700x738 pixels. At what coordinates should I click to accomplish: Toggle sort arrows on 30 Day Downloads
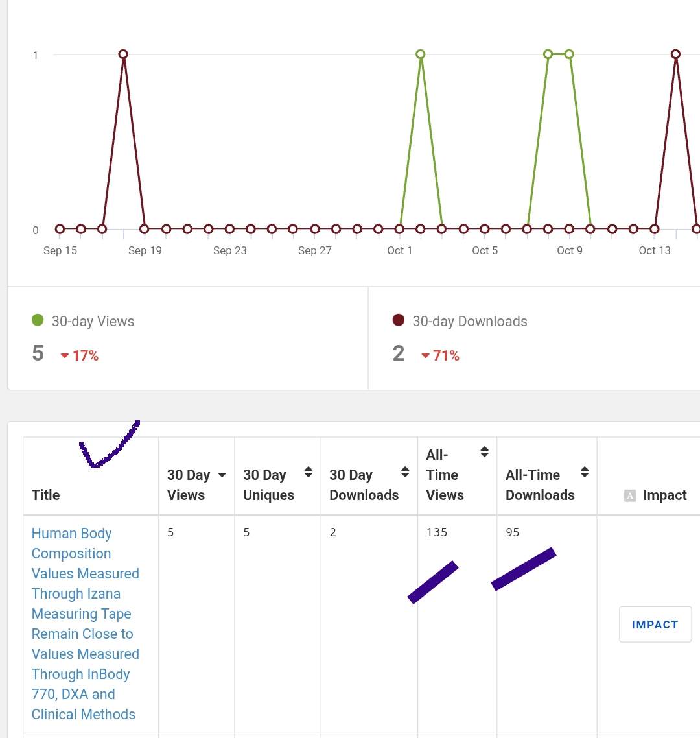(405, 472)
